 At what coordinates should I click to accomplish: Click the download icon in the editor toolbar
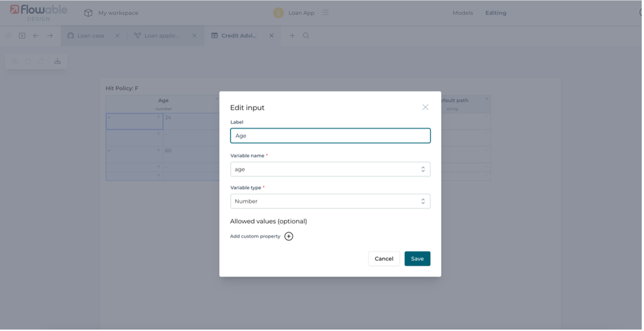[x=58, y=61]
